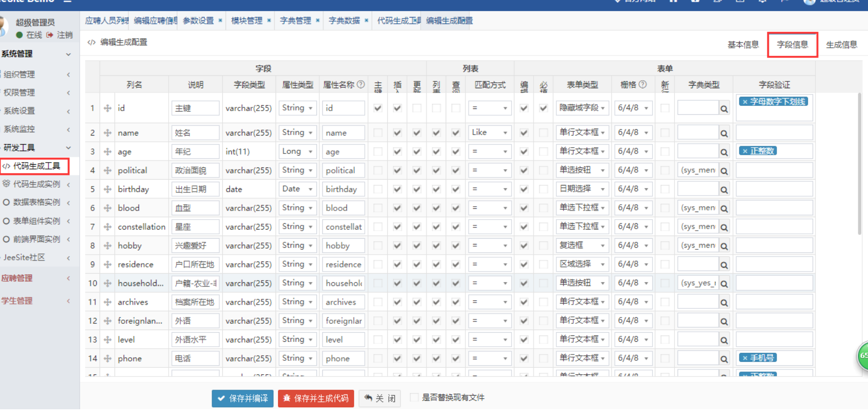Click the dictionary search icon in the id row
Viewport: 868px width, 413px height.
(x=724, y=109)
